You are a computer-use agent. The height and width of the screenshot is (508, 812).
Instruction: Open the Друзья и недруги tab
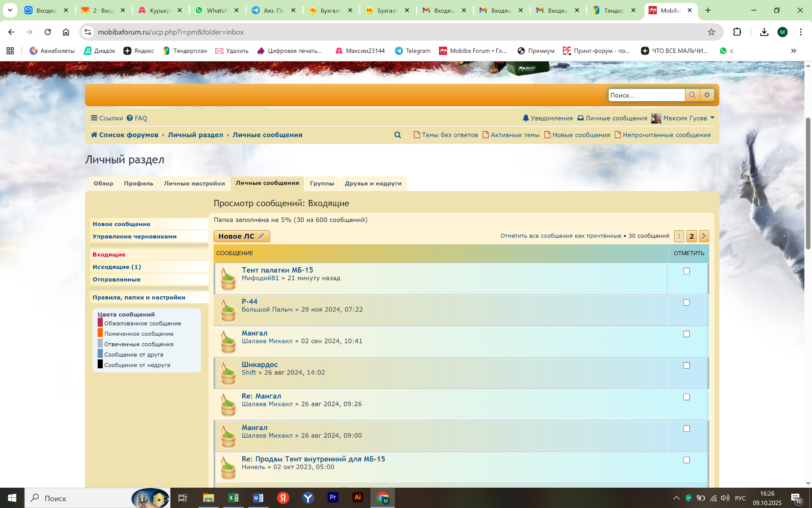coord(373,183)
